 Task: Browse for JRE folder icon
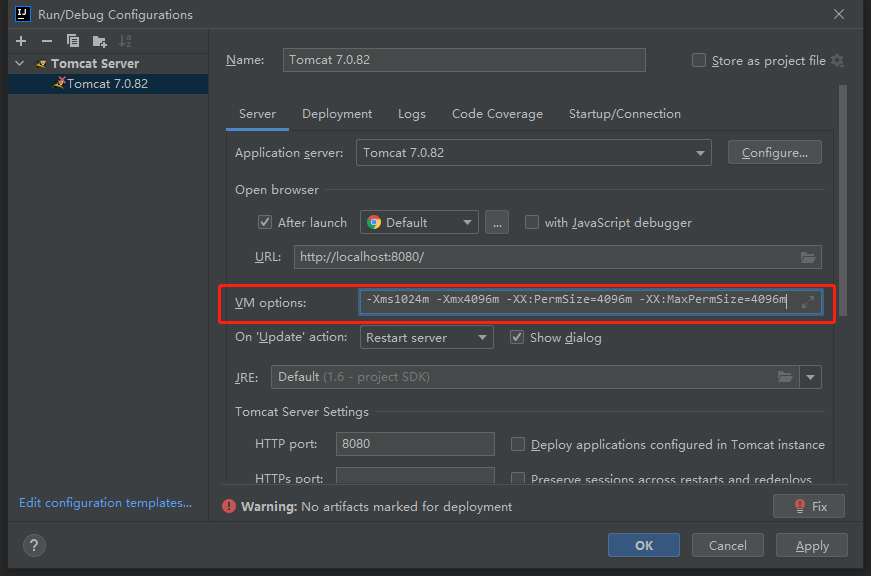(x=784, y=377)
